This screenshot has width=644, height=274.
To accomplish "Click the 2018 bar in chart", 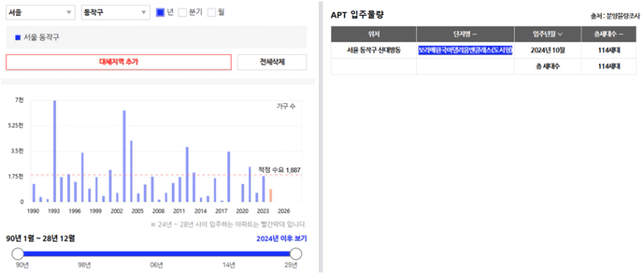I will [228, 177].
